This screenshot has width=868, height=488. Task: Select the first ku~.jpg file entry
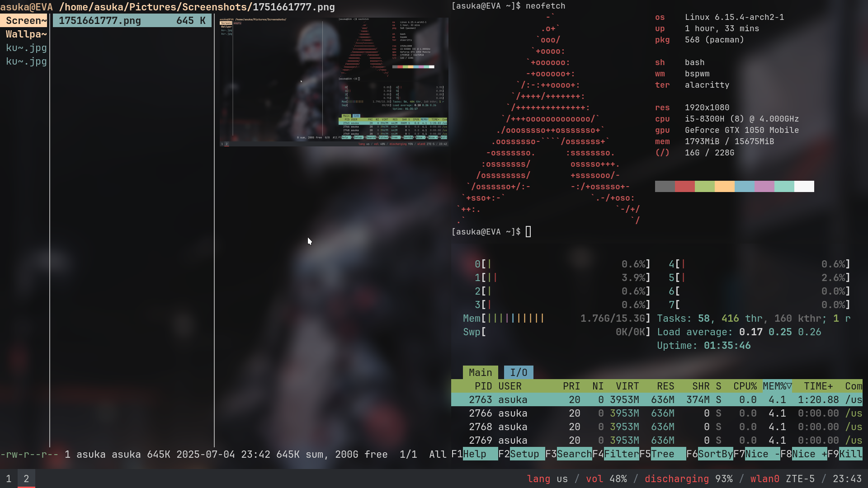[x=26, y=48]
